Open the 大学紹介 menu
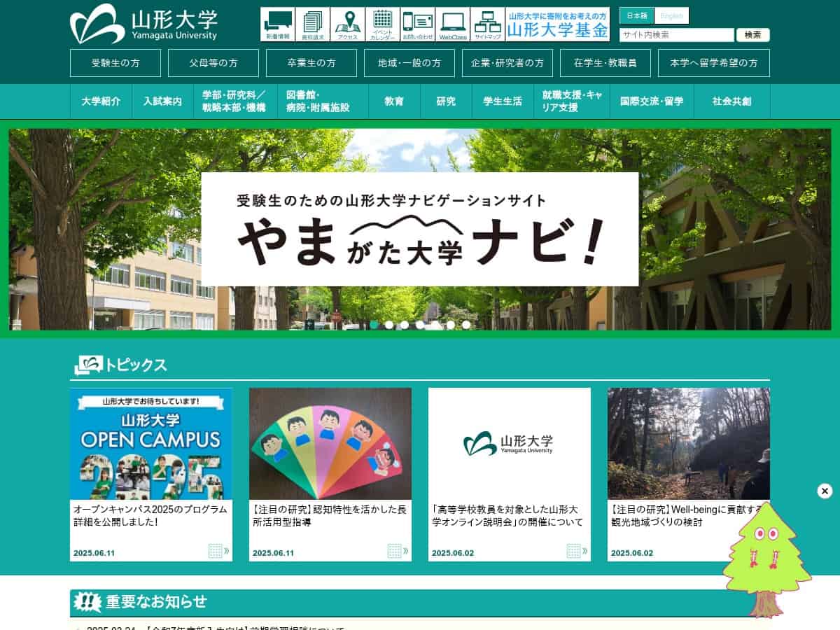Viewport: 840px width, 630px height. pos(101,101)
